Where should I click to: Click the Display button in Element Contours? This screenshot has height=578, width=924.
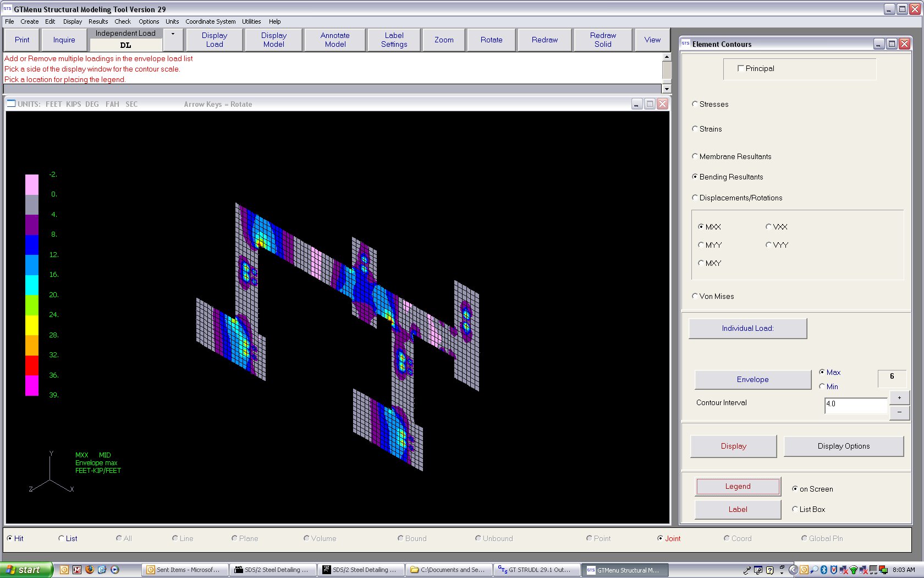[733, 446]
